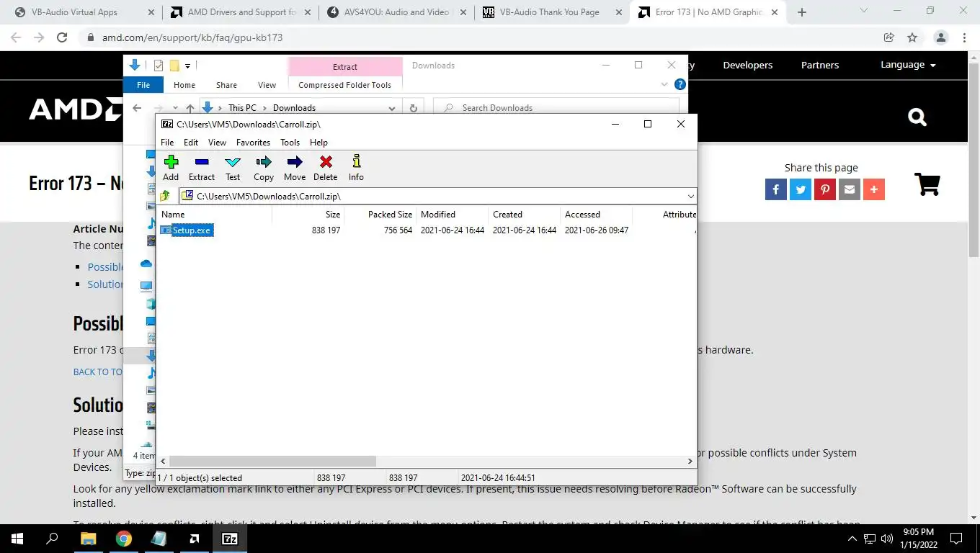Expand File Explorer address bar history dropdown

point(392,108)
